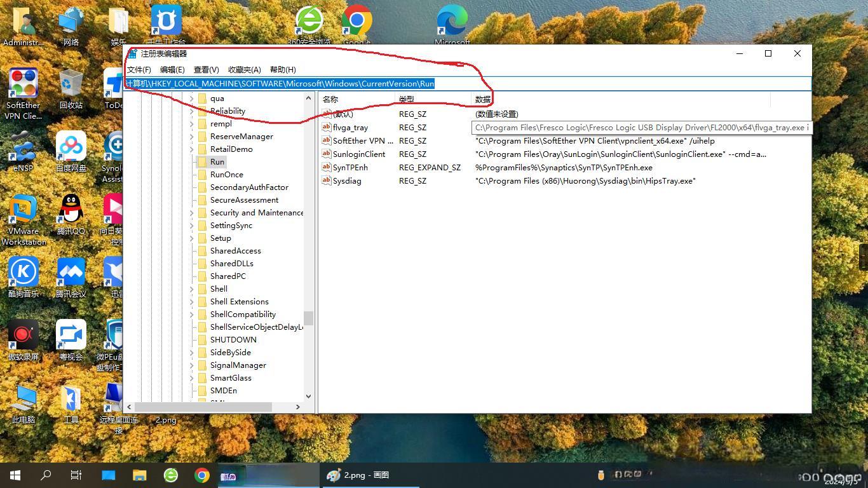
Task: Open the 查看(V) menu
Action: [206, 70]
